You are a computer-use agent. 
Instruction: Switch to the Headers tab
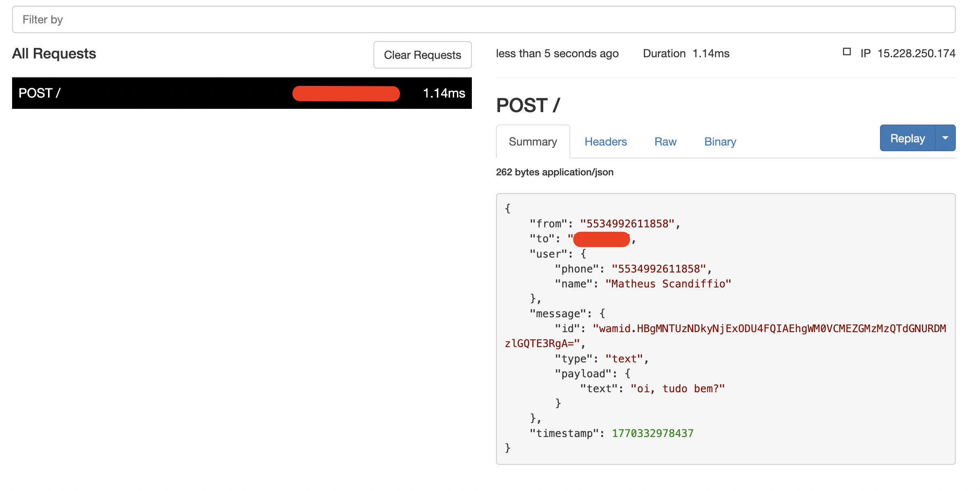[605, 141]
